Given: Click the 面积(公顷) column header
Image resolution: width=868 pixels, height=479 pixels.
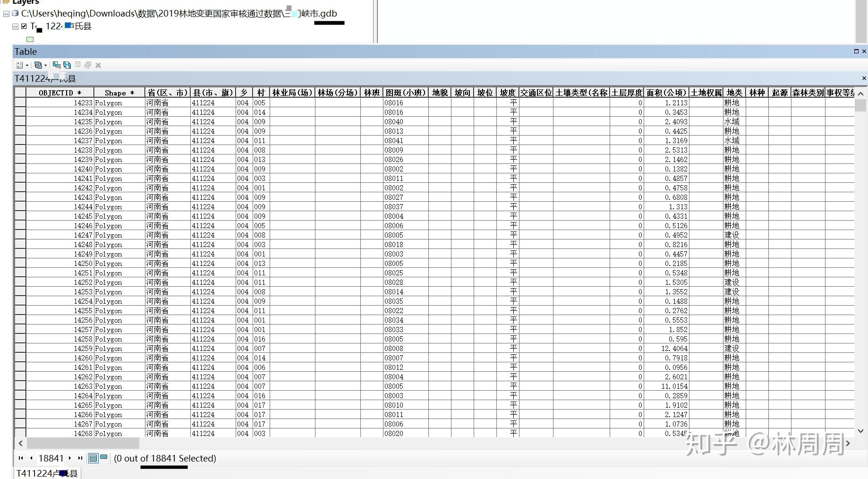Looking at the screenshot, I should 666,93.
